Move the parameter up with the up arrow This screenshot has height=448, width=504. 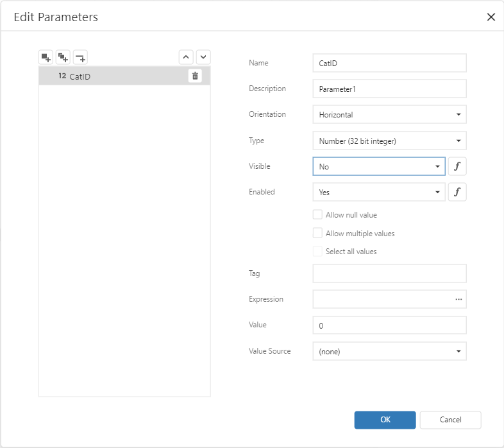point(186,57)
